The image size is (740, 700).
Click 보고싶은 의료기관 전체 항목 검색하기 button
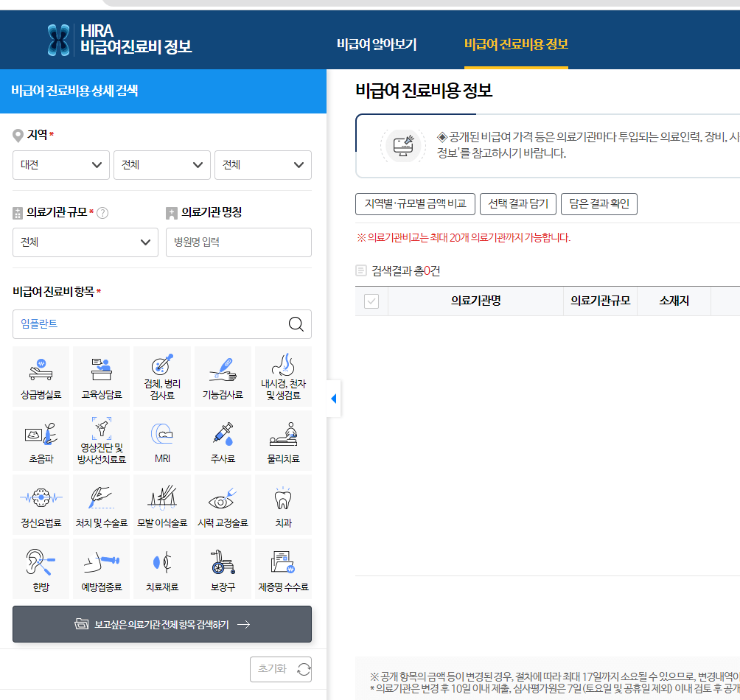[x=162, y=624]
